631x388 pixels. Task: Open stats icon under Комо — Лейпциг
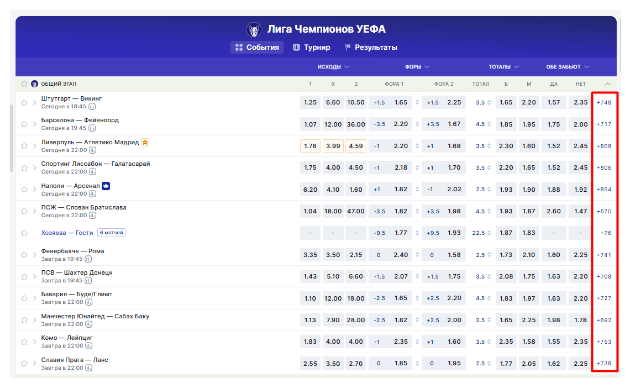tap(89, 346)
